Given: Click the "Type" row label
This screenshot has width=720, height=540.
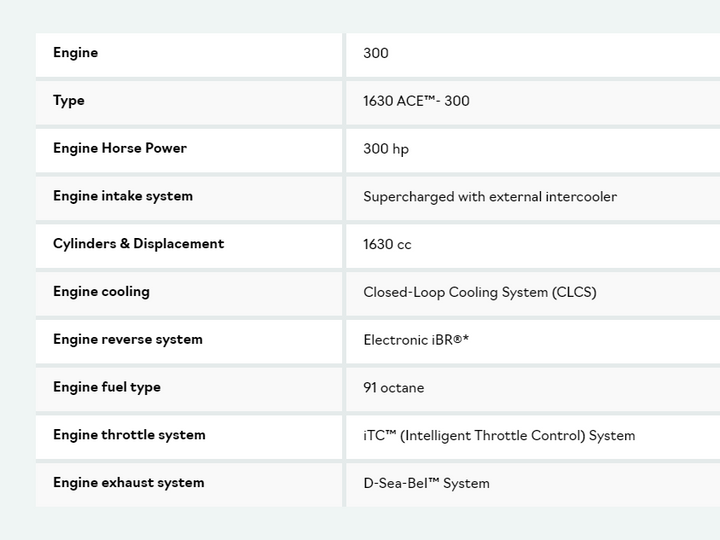Looking at the screenshot, I should pyautogui.click(x=69, y=101).
